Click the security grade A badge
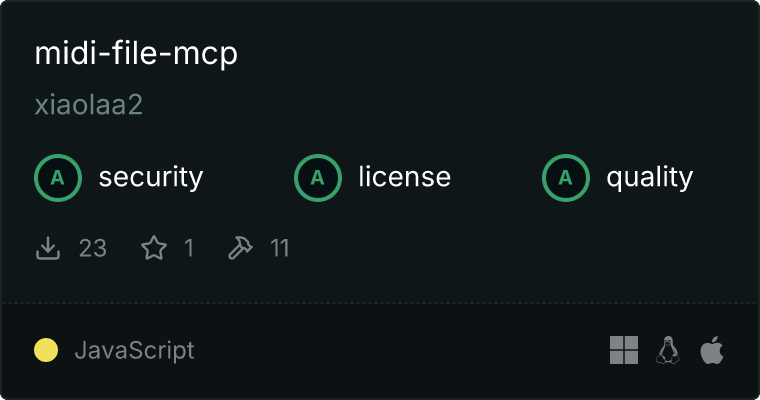The width and height of the screenshot is (760, 400). tap(58, 177)
